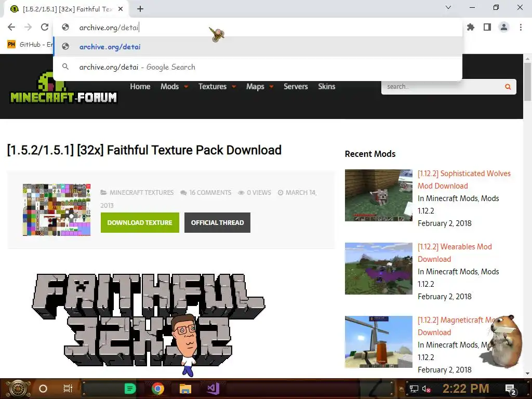Open File Explorer from taskbar
This screenshot has height=399, width=532.
pos(185,389)
